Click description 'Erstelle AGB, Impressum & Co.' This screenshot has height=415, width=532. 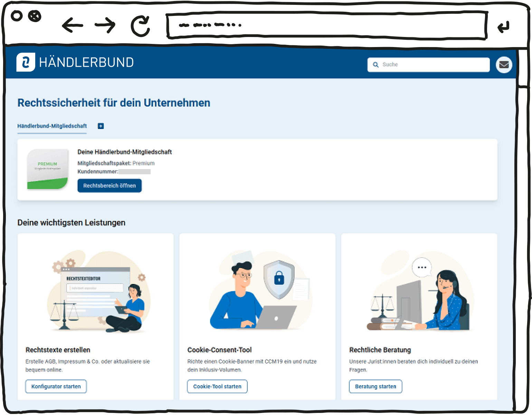[x=88, y=366]
